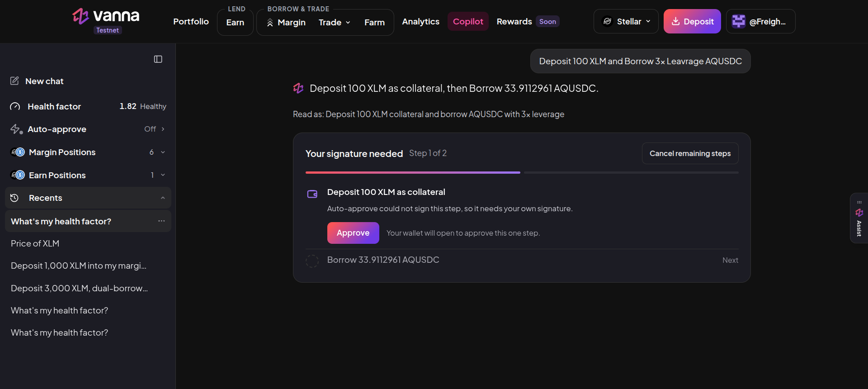Click the Health factor gauge icon
Image resolution: width=868 pixels, height=389 pixels.
[15, 106]
